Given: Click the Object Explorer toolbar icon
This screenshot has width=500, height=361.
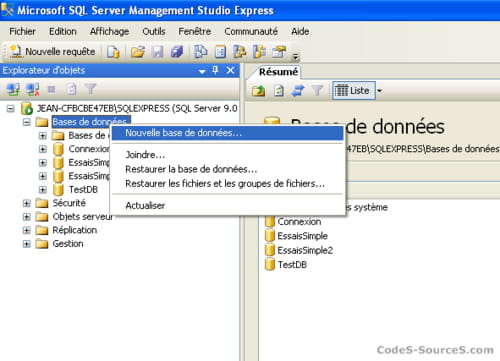Looking at the screenshot, I should 240,52.
